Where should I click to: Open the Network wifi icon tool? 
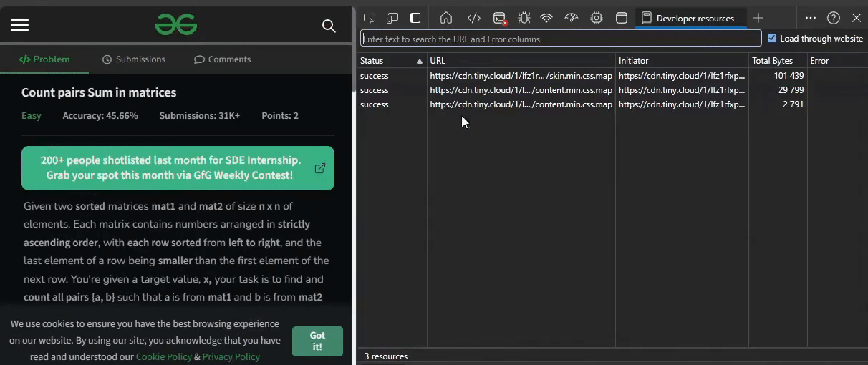pyautogui.click(x=546, y=18)
